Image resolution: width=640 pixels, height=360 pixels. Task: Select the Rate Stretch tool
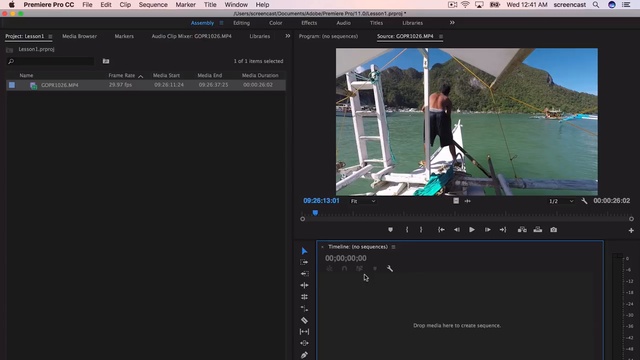pos(304,308)
